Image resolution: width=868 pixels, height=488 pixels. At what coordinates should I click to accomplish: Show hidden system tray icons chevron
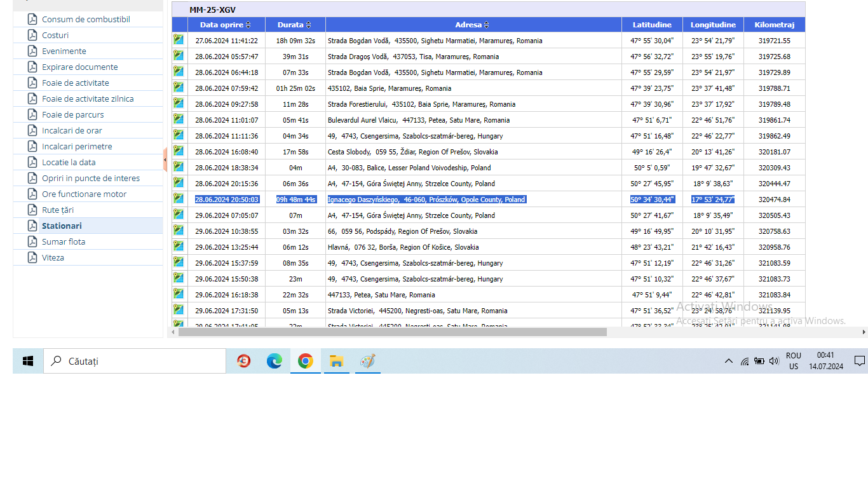coord(728,361)
